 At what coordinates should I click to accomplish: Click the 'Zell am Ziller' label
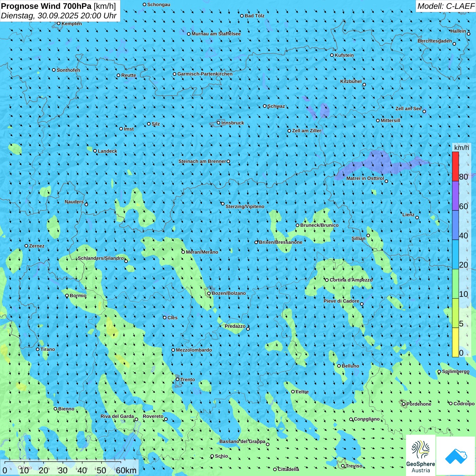[306, 131]
